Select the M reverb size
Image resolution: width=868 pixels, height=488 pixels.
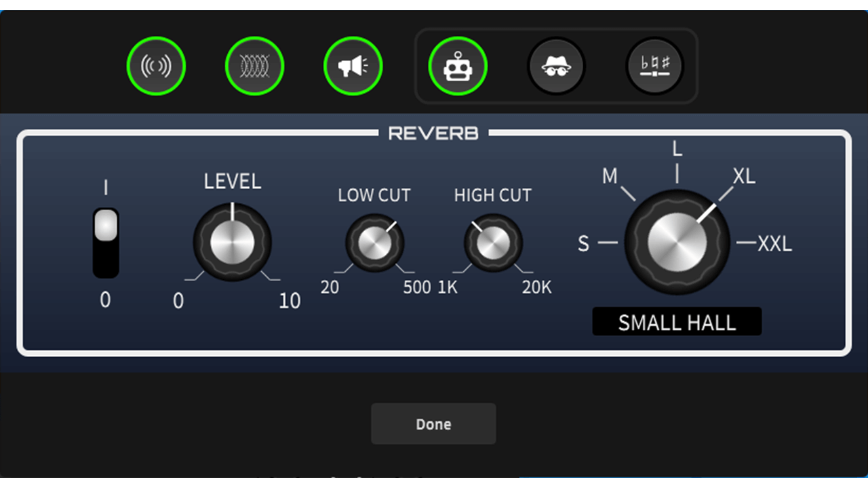(x=610, y=177)
